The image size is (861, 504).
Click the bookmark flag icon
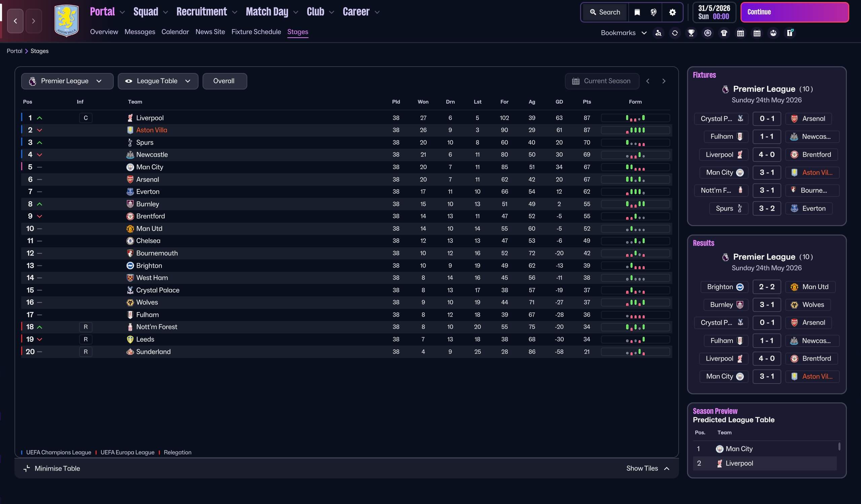(637, 12)
